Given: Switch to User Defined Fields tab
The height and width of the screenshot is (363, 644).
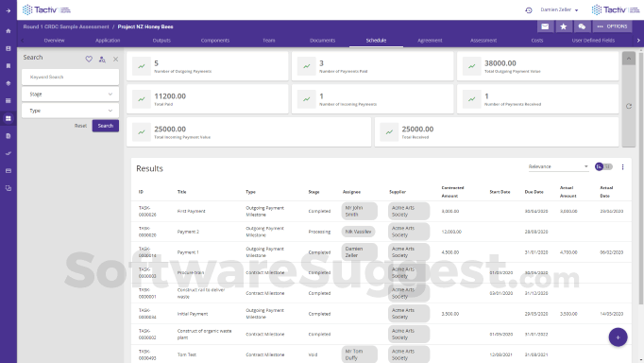Looking at the screenshot, I should [x=593, y=41].
